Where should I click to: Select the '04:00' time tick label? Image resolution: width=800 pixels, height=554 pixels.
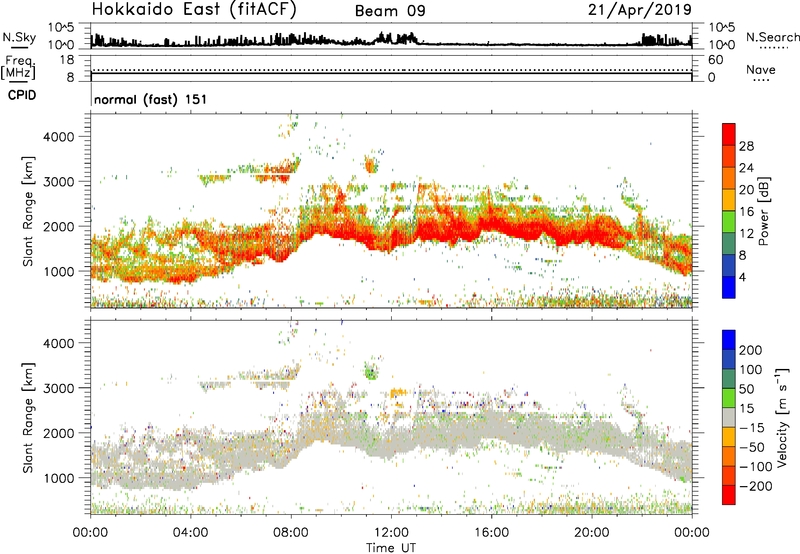point(191,532)
